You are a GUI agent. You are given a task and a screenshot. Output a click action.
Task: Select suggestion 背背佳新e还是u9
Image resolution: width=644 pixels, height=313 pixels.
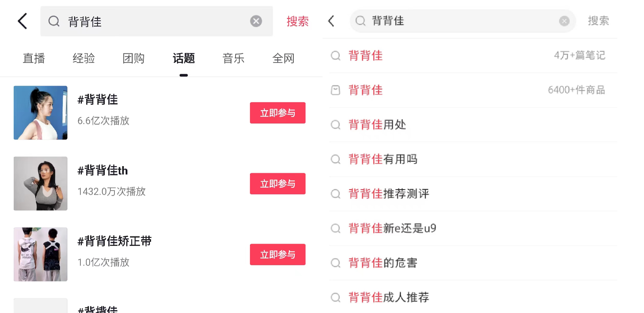coord(392,228)
